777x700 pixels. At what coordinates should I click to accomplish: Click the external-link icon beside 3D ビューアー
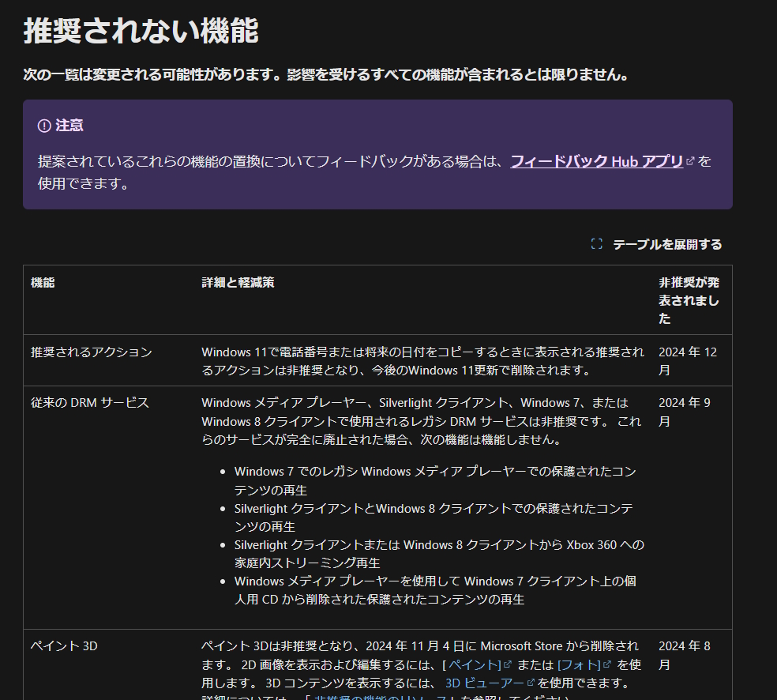(x=532, y=680)
